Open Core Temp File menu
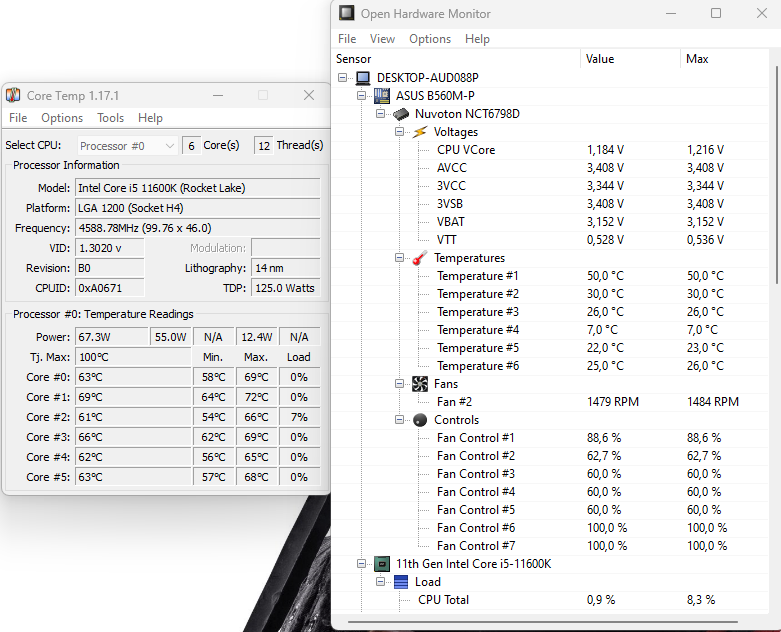Image resolution: width=781 pixels, height=632 pixels. [x=18, y=118]
